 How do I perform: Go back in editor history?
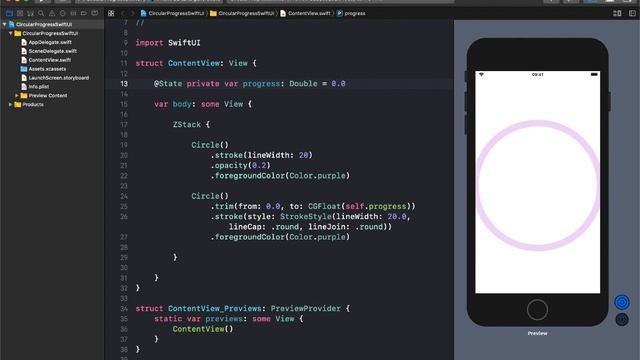(122, 13)
